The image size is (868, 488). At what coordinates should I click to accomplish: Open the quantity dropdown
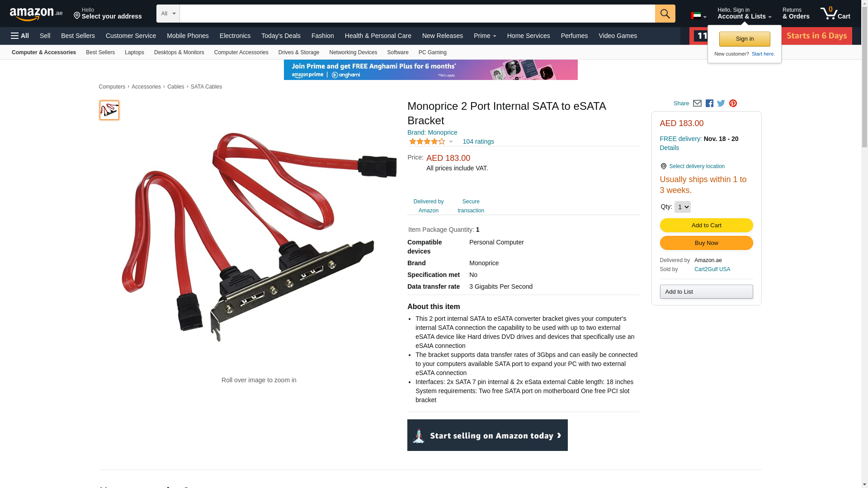(682, 207)
